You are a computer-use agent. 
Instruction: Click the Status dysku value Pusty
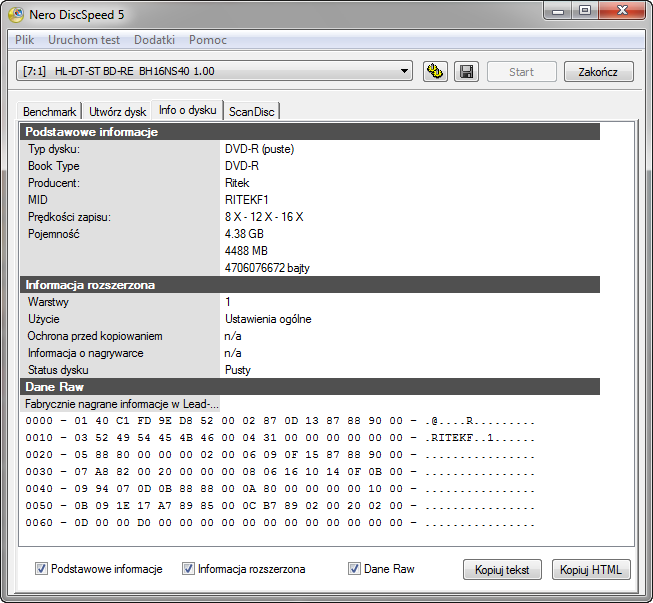pos(238,370)
